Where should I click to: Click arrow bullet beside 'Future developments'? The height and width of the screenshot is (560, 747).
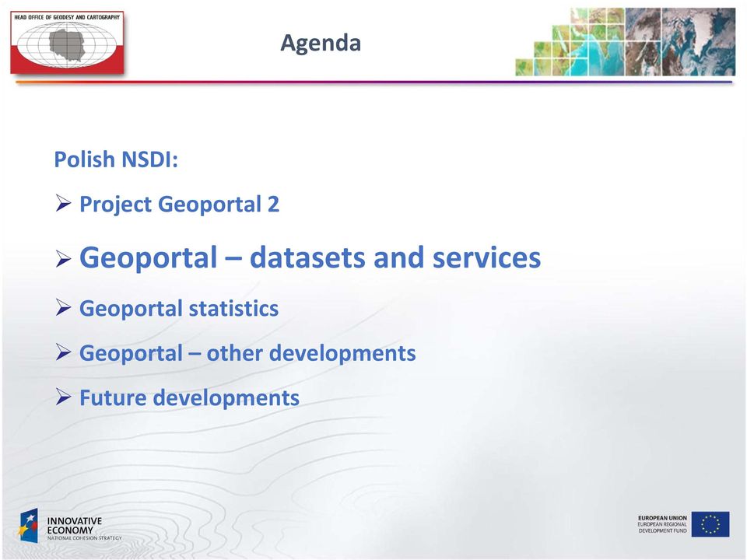63,396
